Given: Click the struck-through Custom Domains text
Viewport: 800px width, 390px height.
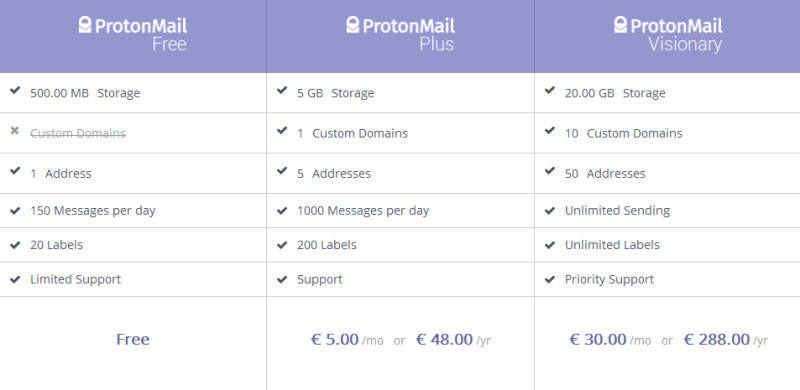Looking at the screenshot, I should click(78, 133).
